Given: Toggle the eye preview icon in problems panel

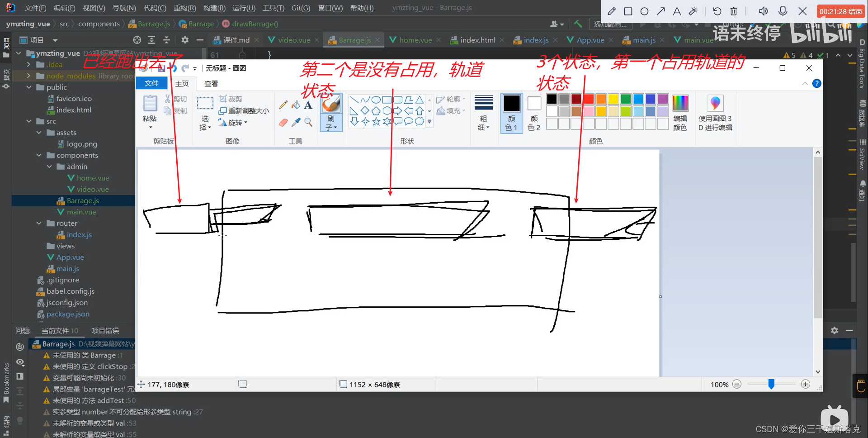Looking at the screenshot, I should [20, 362].
